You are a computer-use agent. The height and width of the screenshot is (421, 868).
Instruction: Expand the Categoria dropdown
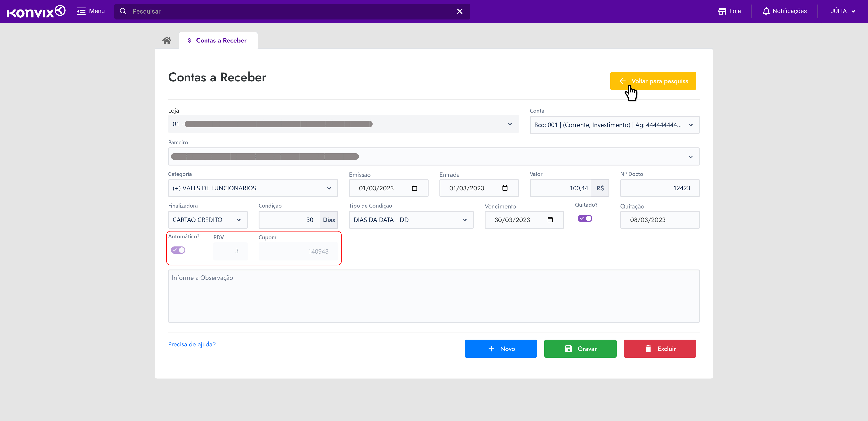(x=253, y=188)
